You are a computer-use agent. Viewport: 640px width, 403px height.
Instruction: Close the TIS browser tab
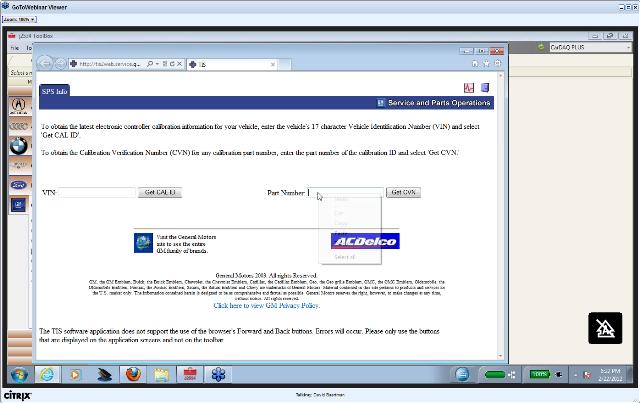(x=273, y=64)
